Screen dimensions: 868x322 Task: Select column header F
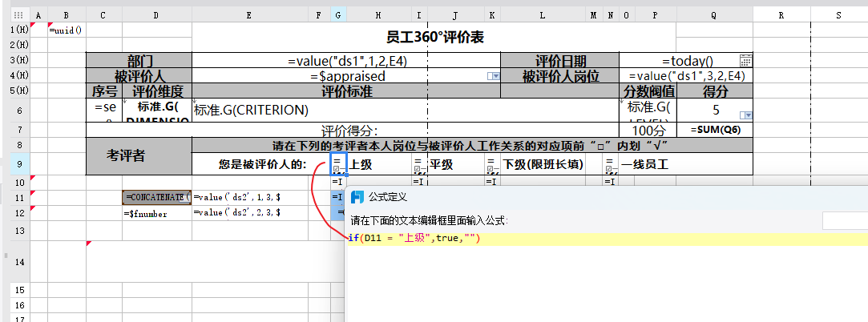coord(319,15)
